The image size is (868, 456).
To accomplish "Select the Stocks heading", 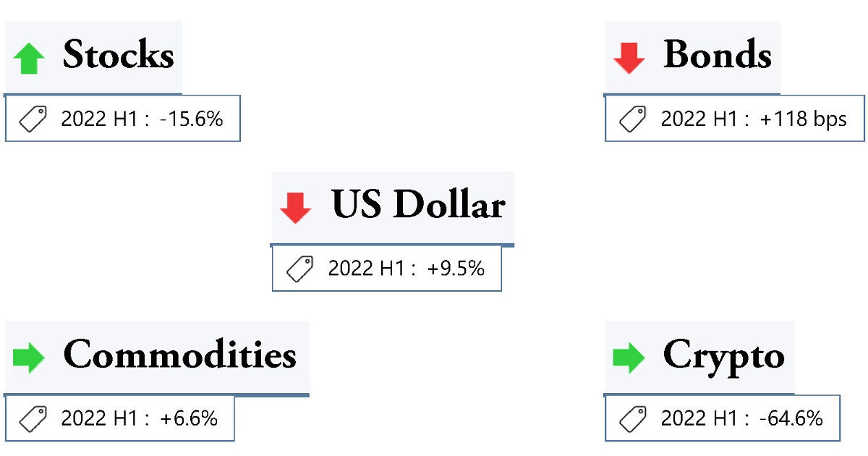I will pyautogui.click(x=118, y=55).
